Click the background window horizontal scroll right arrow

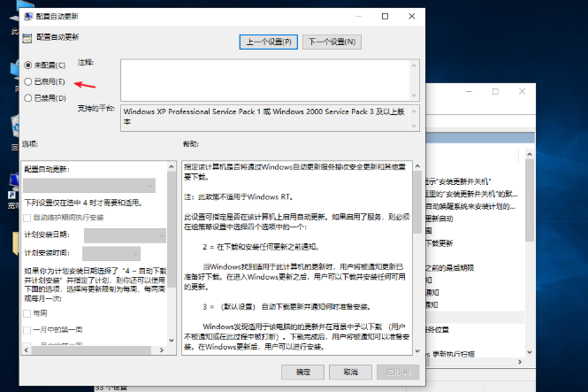click(x=520, y=362)
